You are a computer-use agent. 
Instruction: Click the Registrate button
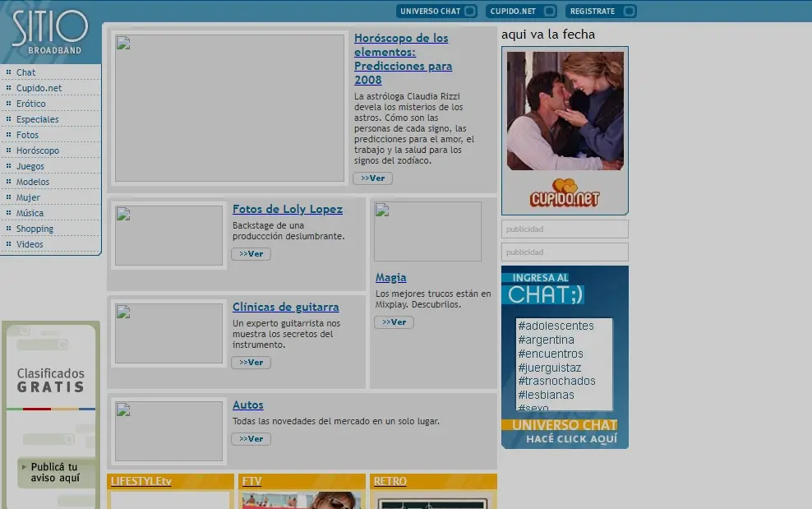601,11
